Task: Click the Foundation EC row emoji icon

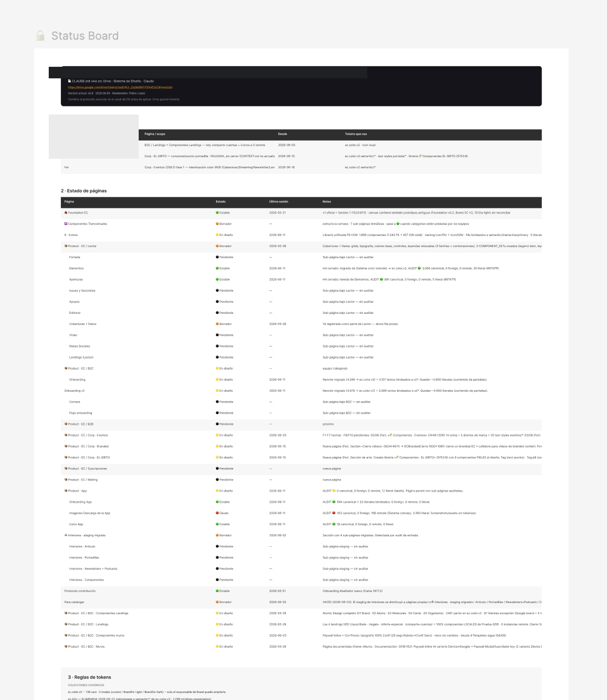Action: tap(66, 213)
